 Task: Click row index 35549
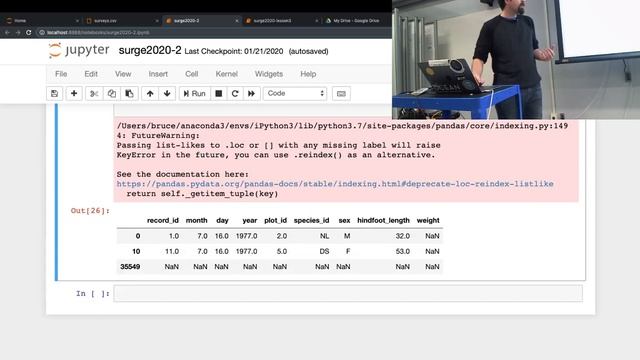click(x=130, y=267)
